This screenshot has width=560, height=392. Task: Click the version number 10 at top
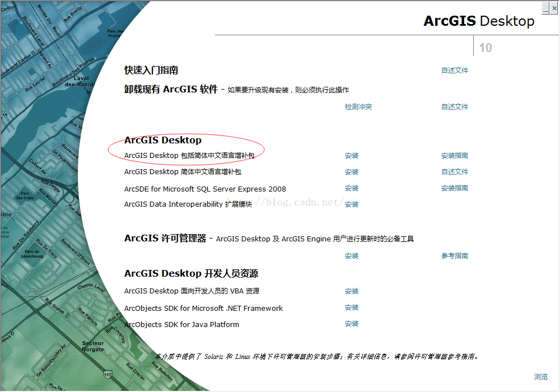(x=486, y=48)
